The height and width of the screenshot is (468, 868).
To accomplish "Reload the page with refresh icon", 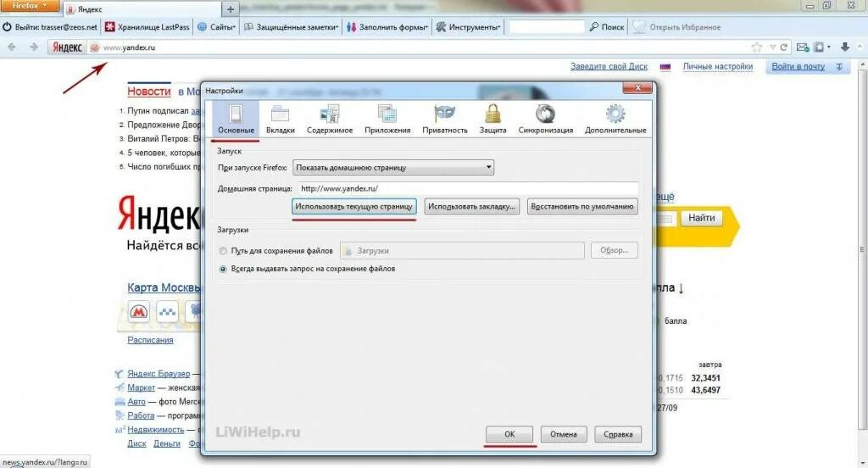I will pyautogui.click(x=783, y=47).
